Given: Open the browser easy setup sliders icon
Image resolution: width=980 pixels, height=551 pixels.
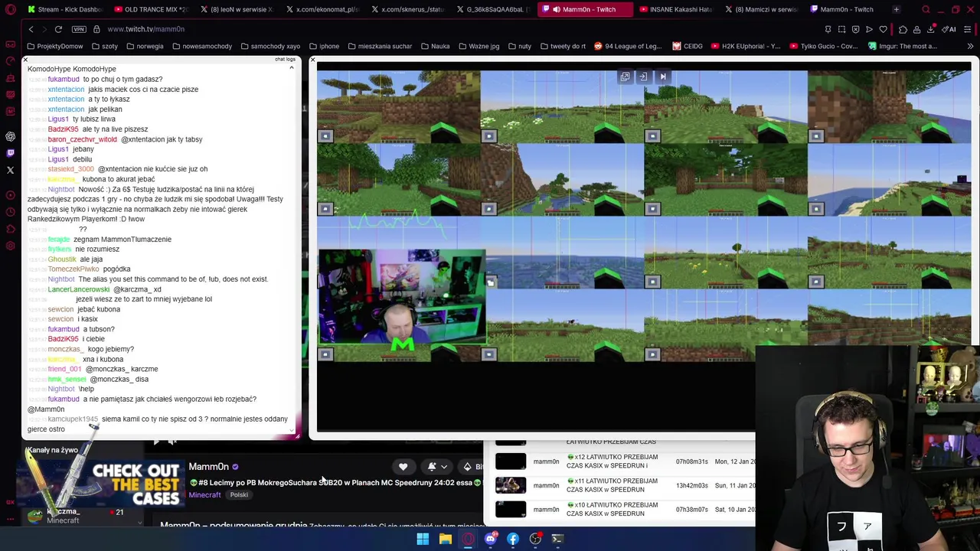Looking at the screenshot, I should pos(967,29).
